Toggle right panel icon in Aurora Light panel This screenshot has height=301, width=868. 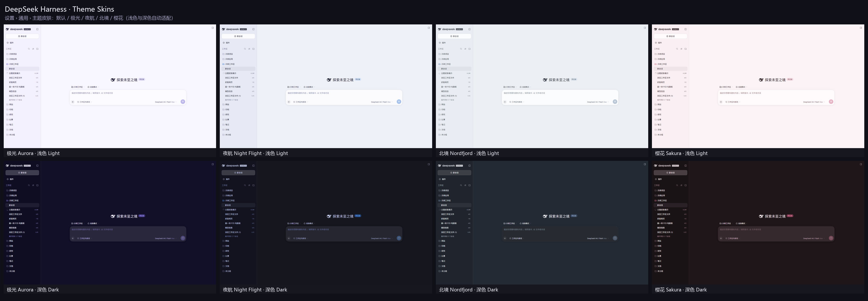213,28
